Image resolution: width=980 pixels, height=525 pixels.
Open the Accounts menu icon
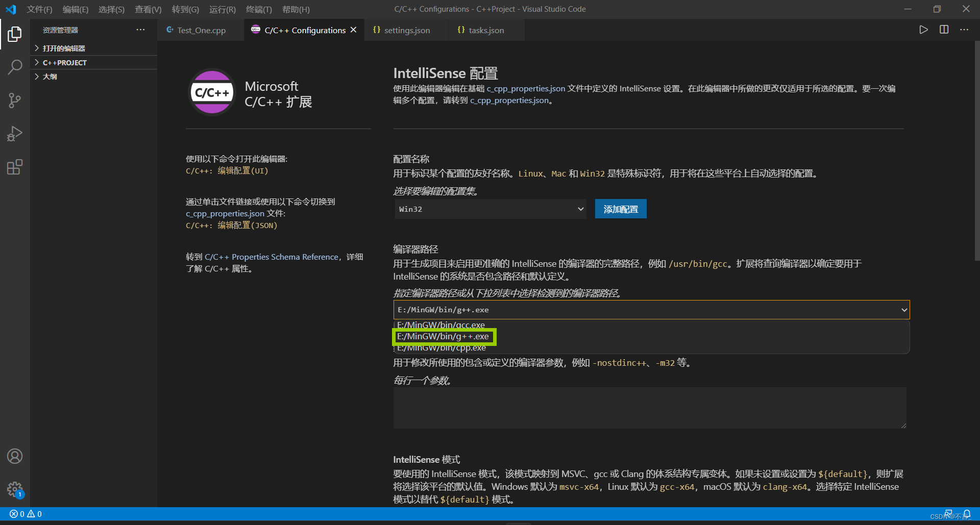[15, 456]
